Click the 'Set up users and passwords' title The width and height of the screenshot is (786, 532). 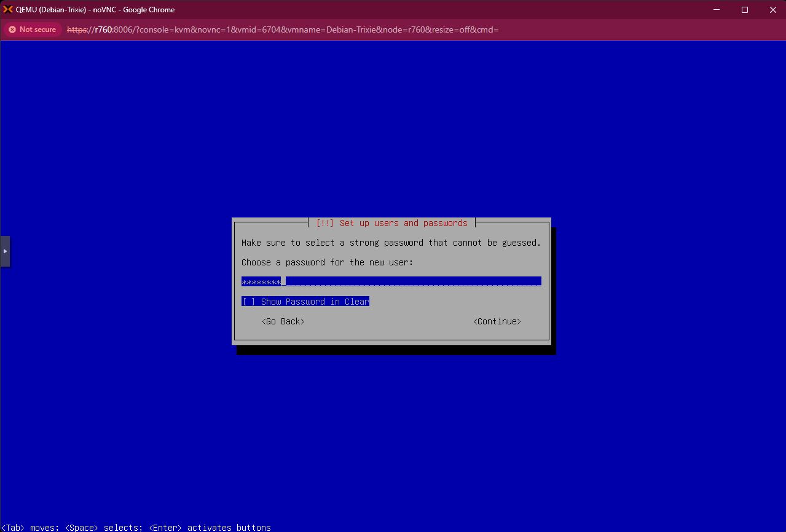click(403, 223)
